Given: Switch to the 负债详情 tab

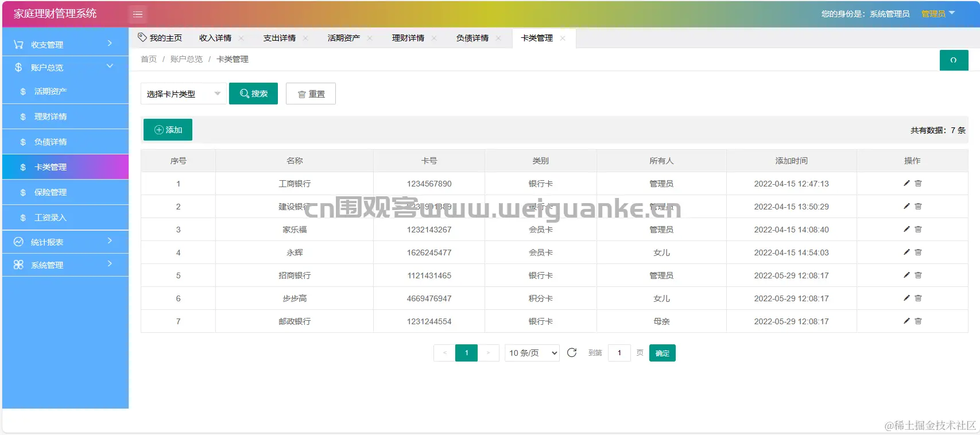Looking at the screenshot, I should 472,38.
